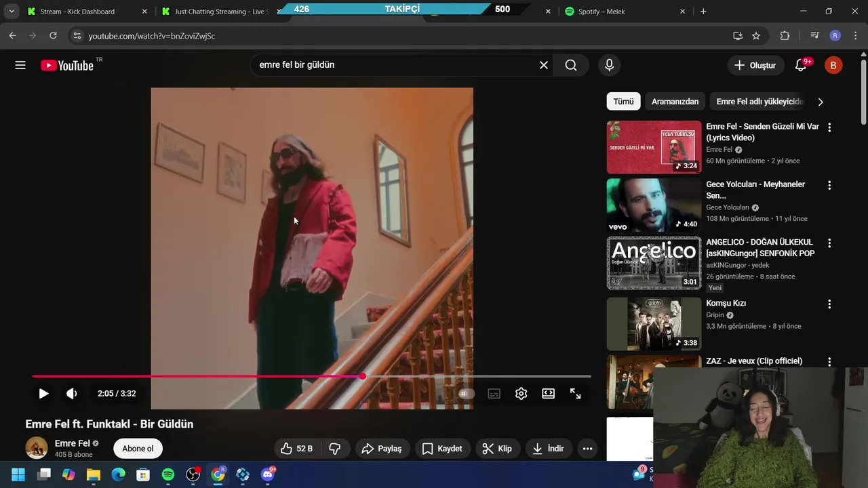Click the red progress scrubber dot
Viewport: 868px width, 488px height.
coord(363,376)
